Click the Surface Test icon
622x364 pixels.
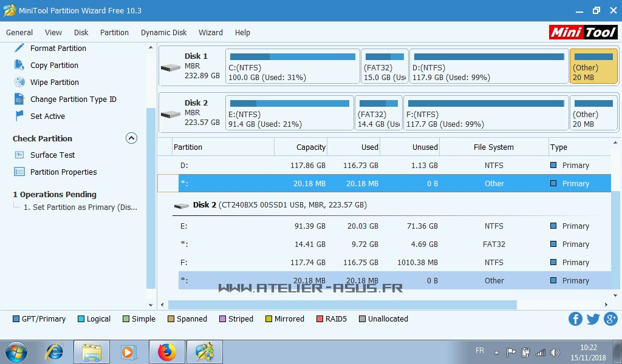19,155
